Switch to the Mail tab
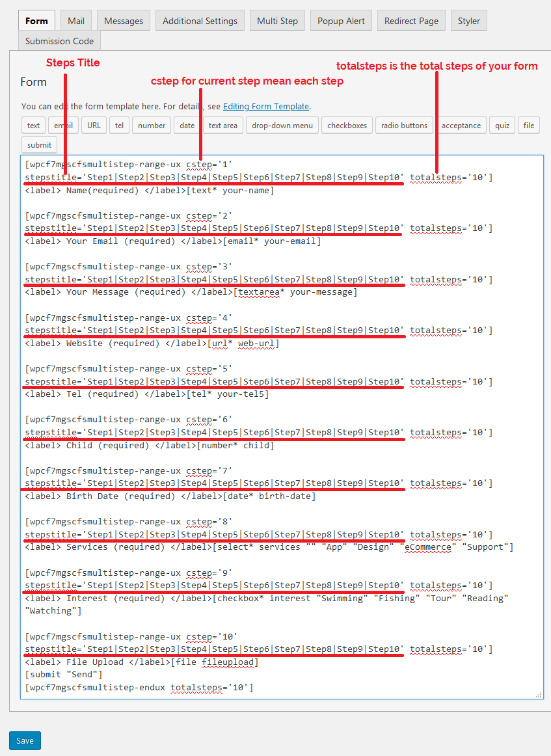The image size is (551, 756). (x=75, y=20)
